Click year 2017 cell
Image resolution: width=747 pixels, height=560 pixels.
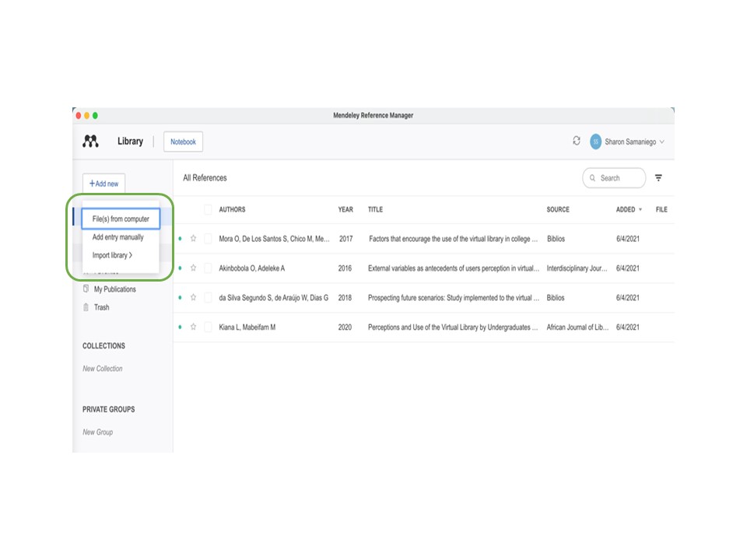(x=345, y=239)
